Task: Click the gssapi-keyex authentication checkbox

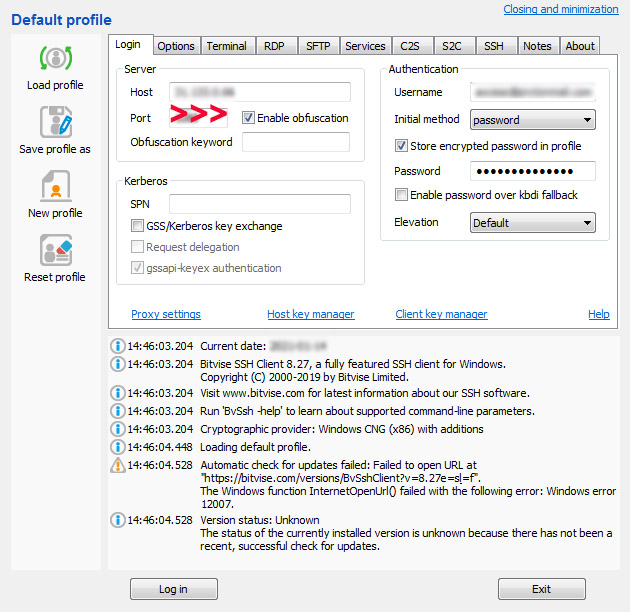Action: click(137, 268)
